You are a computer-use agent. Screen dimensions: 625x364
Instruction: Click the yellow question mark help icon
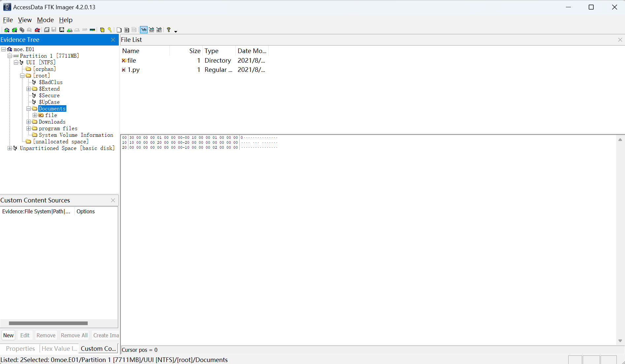tap(169, 30)
